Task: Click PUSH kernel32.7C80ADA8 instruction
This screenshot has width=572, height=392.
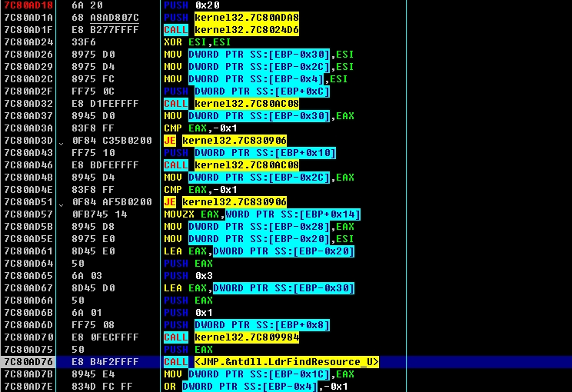Action: click(231, 18)
